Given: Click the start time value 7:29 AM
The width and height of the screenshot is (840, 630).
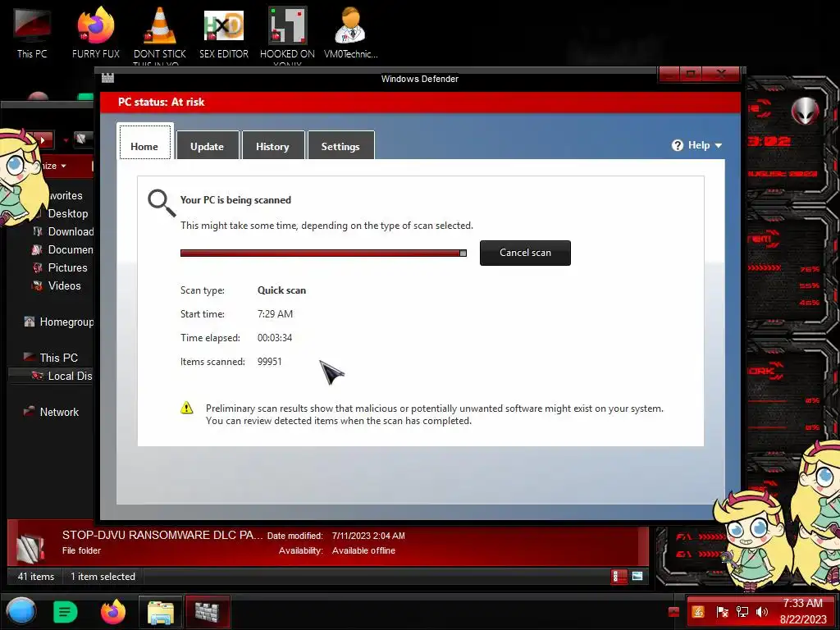Looking at the screenshot, I should point(275,314).
